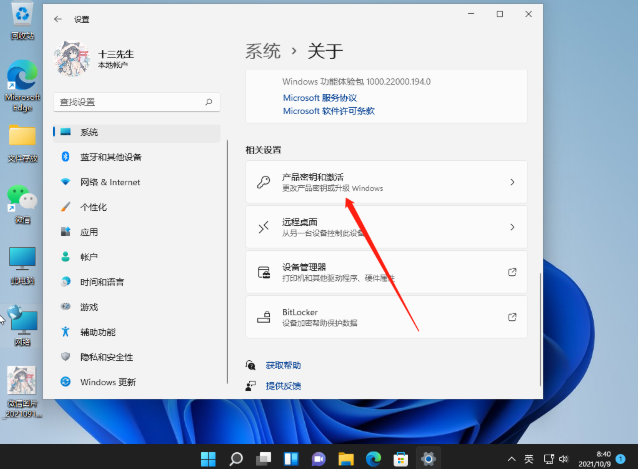This screenshot has height=469, width=639.
Task: Click the search magnifier in settings search box
Action: [x=209, y=101]
